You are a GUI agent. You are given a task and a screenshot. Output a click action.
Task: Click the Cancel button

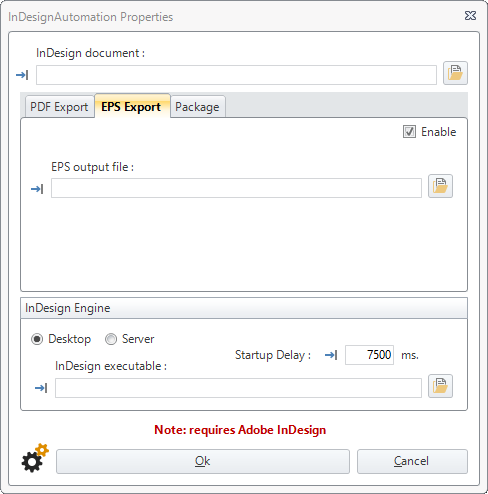(x=412, y=461)
